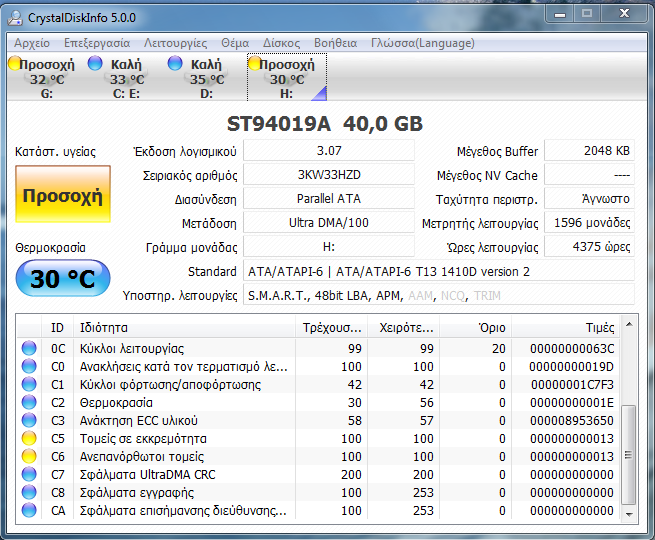Click blue status icon for attribute C7
This screenshot has height=540, width=655.
pos(29,474)
